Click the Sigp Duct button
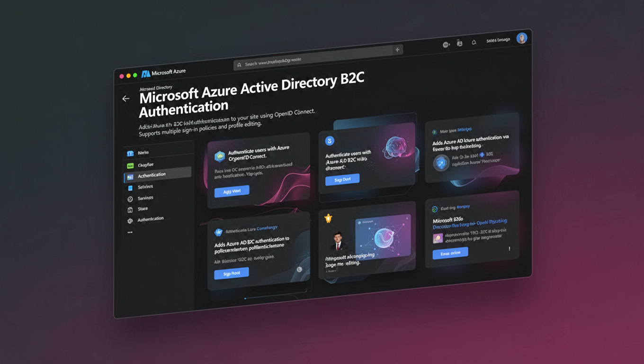The width and height of the screenshot is (644, 364). (342, 180)
